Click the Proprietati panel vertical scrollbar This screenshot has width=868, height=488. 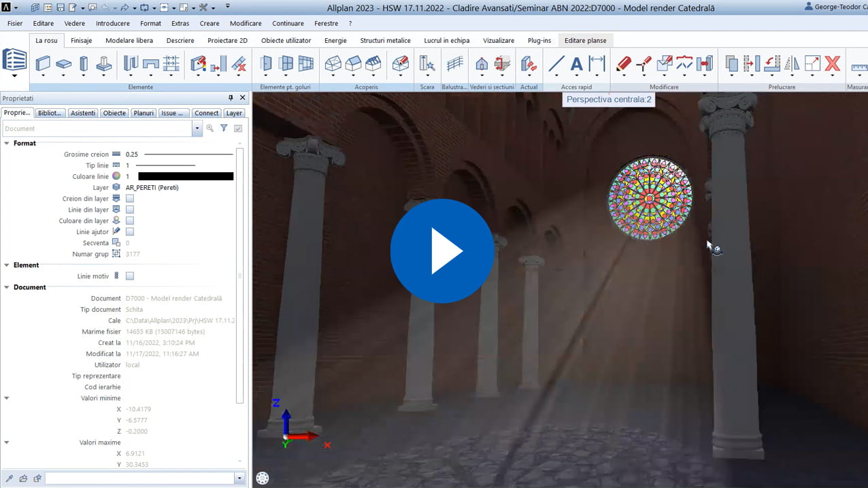(x=239, y=276)
